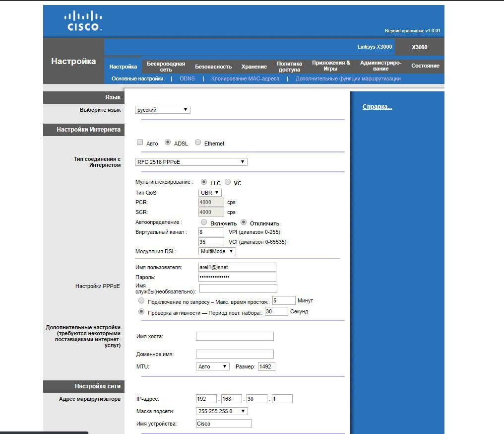The width and height of the screenshot is (504, 434).
Task: Go to Дополнительные функции маршрутизации subtab
Action: click(x=348, y=78)
